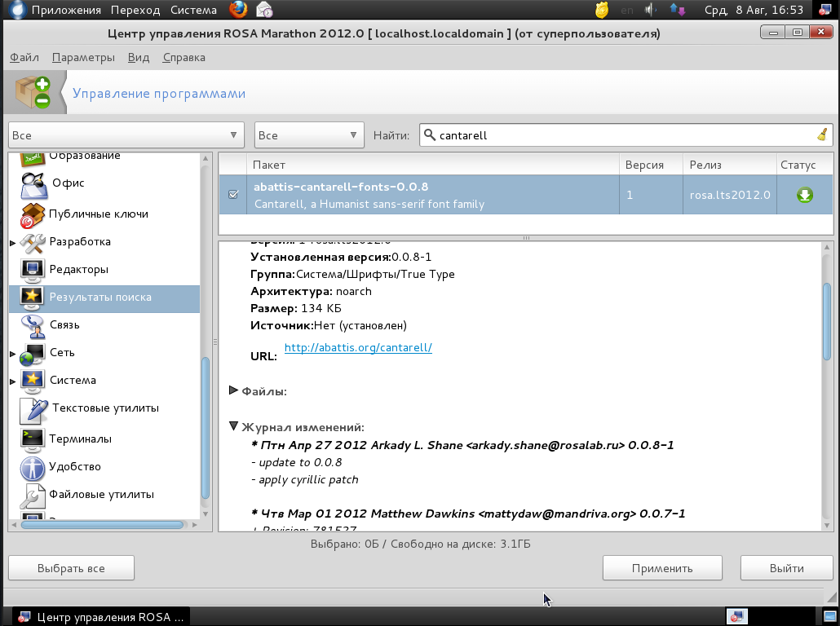The width and height of the screenshot is (840, 626).
Task: Click the 'apply cyrillic patch' changelog line
Action: pos(304,480)
